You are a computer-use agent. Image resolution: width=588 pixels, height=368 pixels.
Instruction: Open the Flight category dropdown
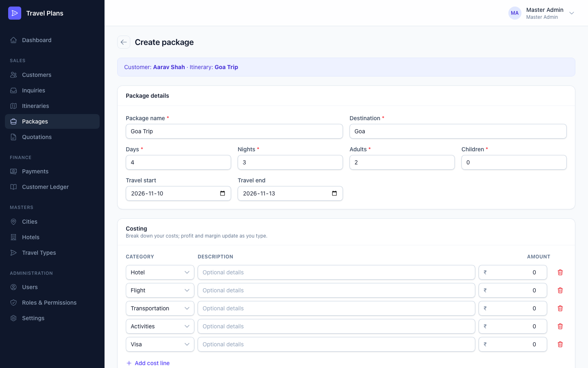(160, 290)
